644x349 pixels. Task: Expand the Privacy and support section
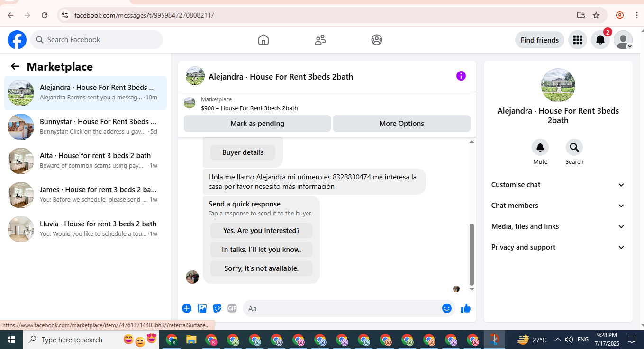pos(558,247)
